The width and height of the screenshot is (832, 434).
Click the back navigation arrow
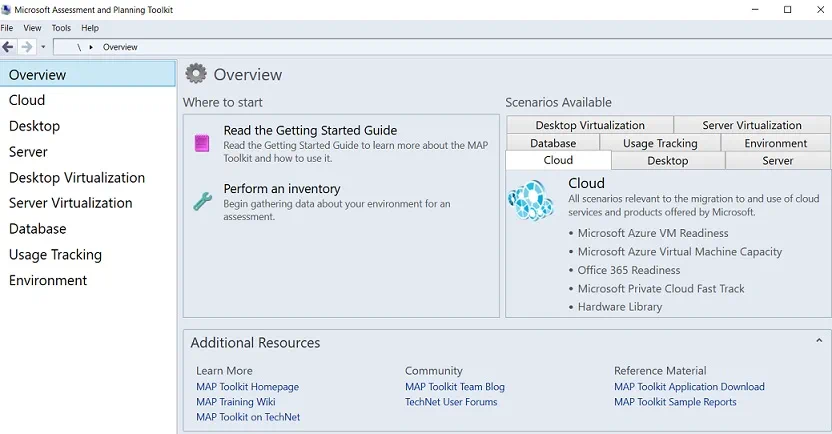click(x=9, y=47)
